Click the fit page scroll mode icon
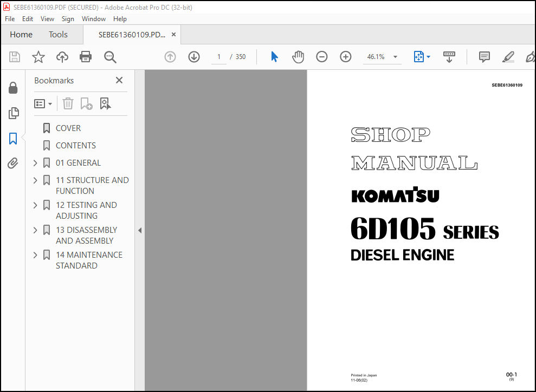The width and height of the screenshot is (536, 392). click(419, 57)
